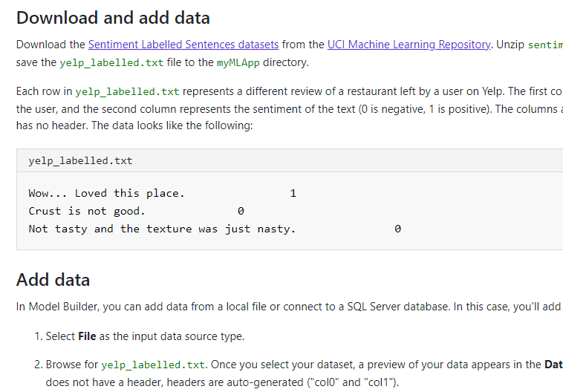Click the 'Add data' section heading
Screen dimensions: 563x392
point(53,280)
